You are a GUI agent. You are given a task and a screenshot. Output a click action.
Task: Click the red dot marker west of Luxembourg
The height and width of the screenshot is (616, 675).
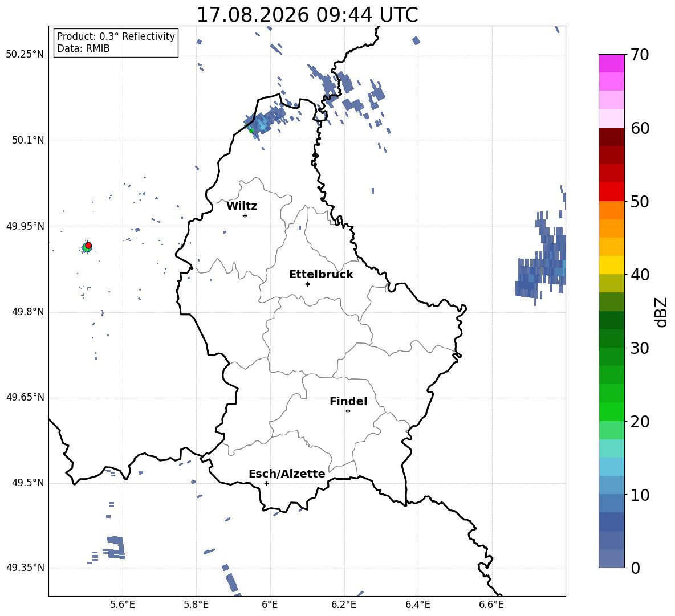[x=88, y=246]
